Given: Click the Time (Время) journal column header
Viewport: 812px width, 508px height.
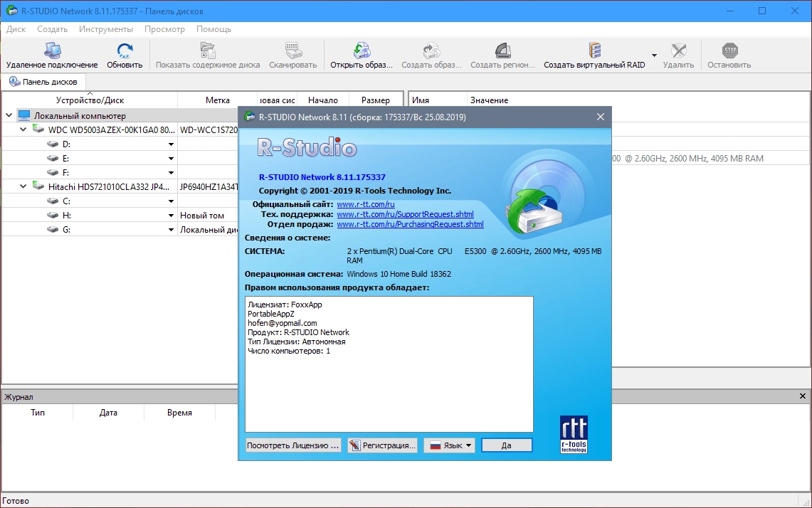Looking at the screenshot, I should [x=180, y=413].
